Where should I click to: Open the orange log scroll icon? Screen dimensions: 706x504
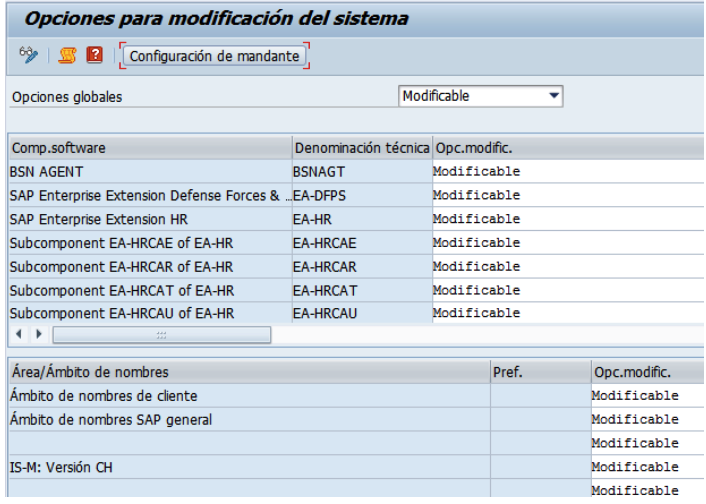click(x=67, y=55)
